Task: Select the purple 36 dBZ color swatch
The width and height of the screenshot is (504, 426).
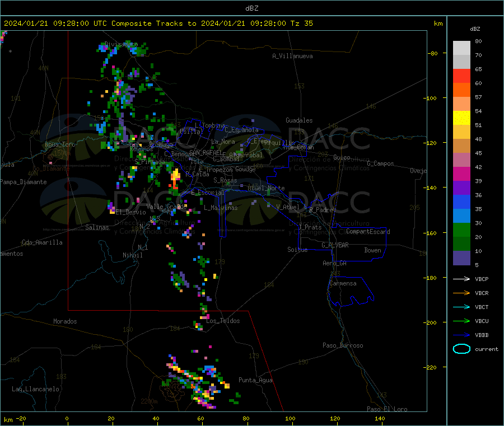Action: (x=461, y=188)
